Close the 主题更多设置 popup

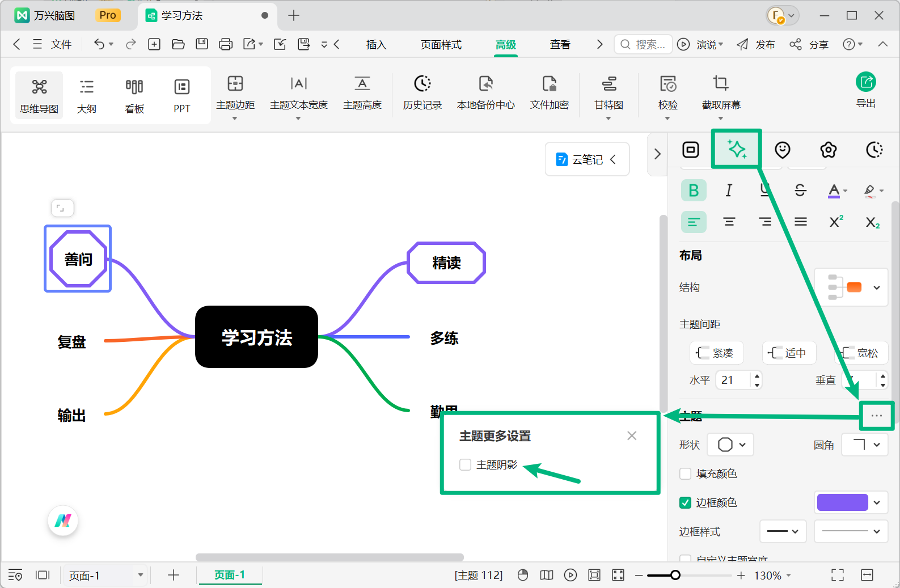pyautogui.click(x=632, y=435)
